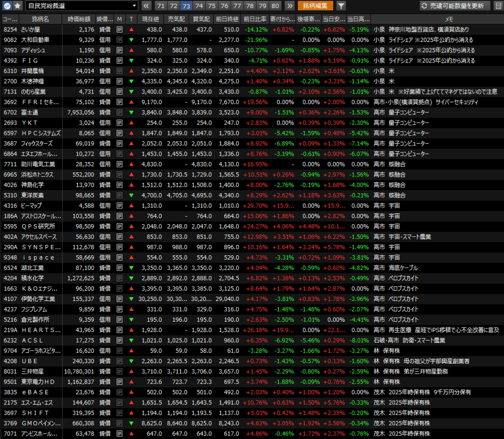504x439 pixels.
Task: Go to previous page set with « button
Action: coord(147,6)
